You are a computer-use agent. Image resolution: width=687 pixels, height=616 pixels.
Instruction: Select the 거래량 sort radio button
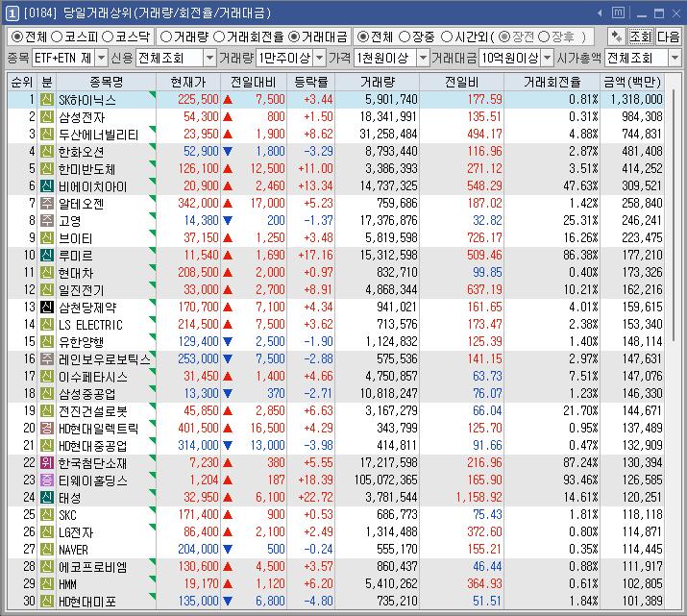(x=166, y=37)
